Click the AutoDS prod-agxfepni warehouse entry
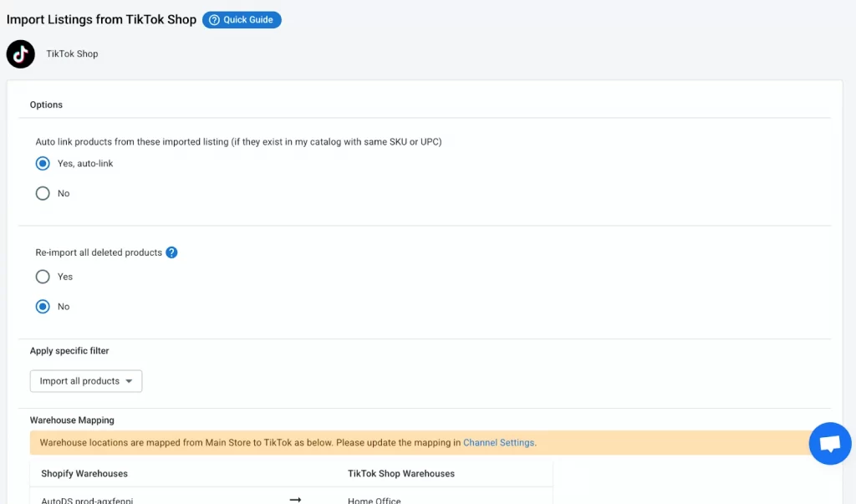856x504 pixels. 86,500
